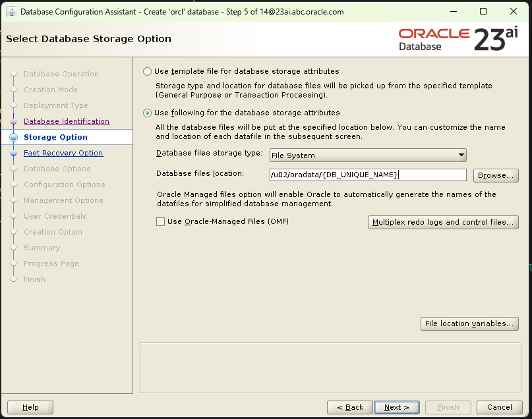The width and height of the screenshot is (532, 419).
Task: Click the Fast Recovery Option step link
Action: click(63, 153)
